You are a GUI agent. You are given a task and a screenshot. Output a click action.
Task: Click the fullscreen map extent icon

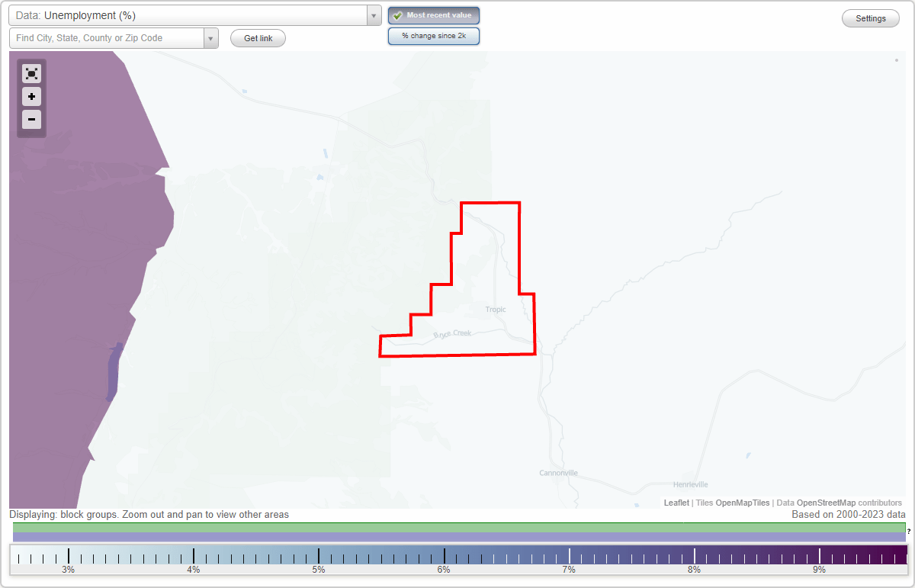pyautogui.click(x=31, y=73)
